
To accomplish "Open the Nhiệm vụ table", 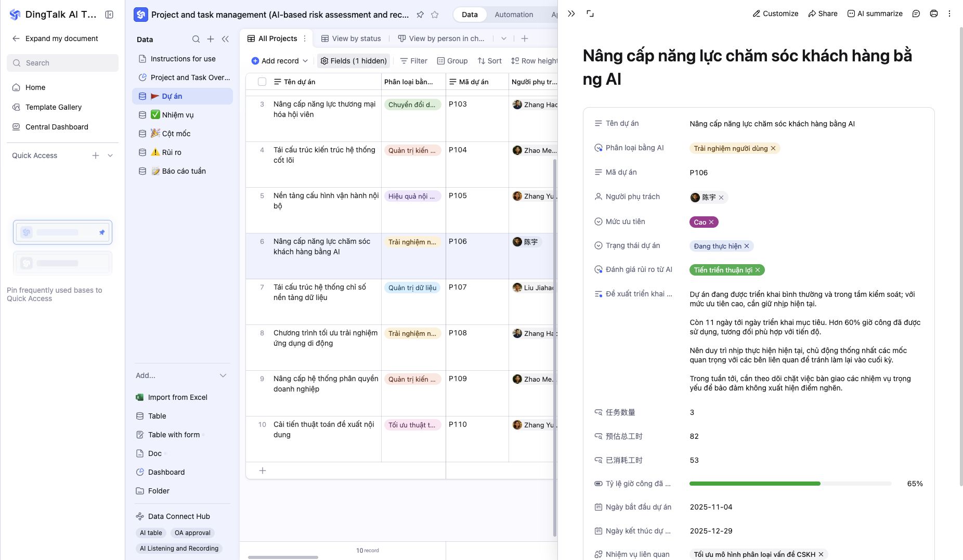I will pos(183,115).
